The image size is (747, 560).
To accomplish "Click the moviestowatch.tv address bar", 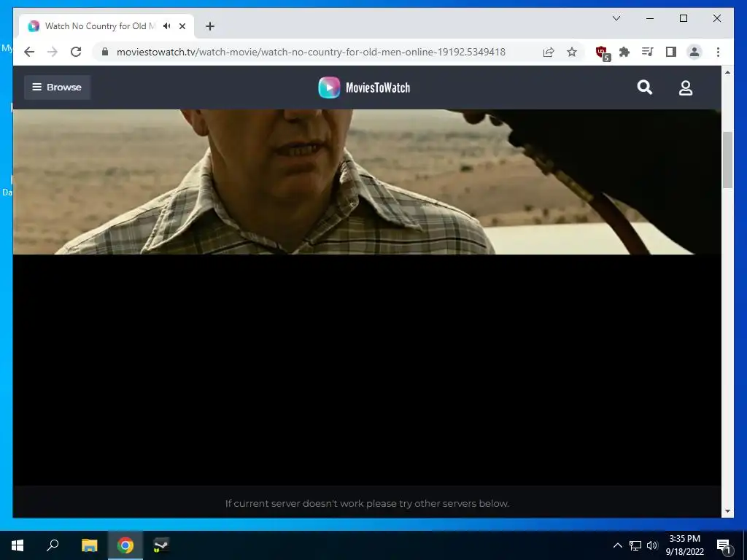I will pos(311,52).
